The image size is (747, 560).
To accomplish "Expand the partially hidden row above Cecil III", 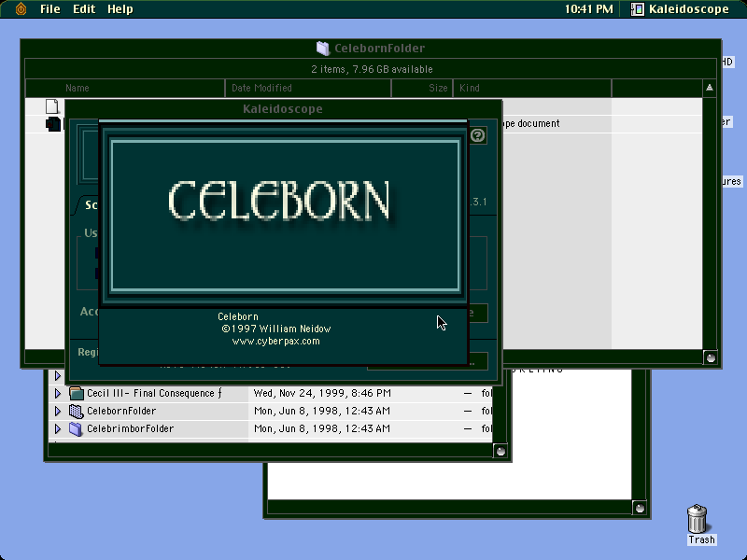I will (x=58, y=376).
